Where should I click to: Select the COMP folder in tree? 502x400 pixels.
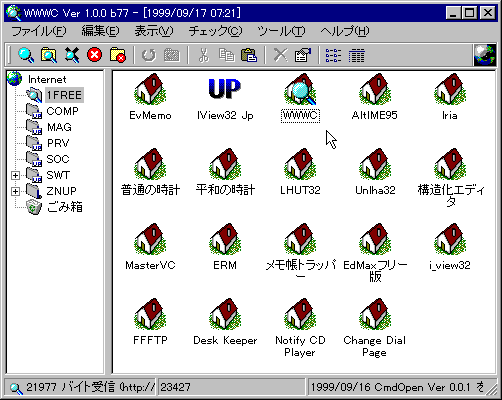point(62,111)
